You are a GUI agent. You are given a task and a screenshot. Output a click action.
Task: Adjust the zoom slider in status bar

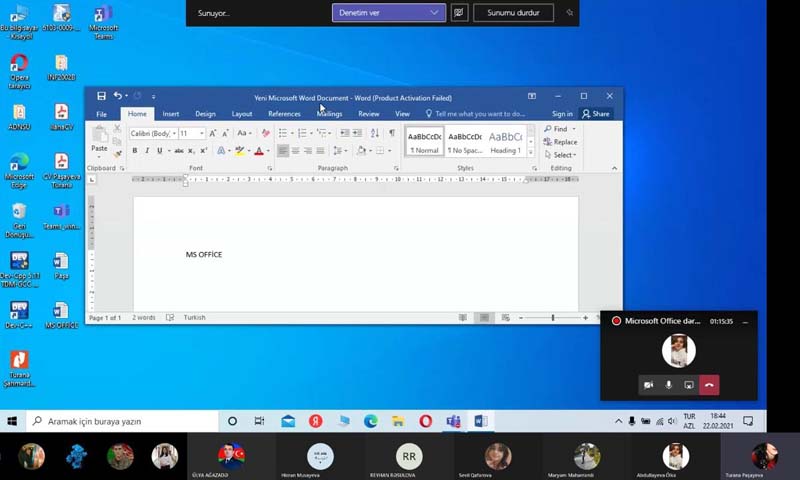[x=553, y=318]
